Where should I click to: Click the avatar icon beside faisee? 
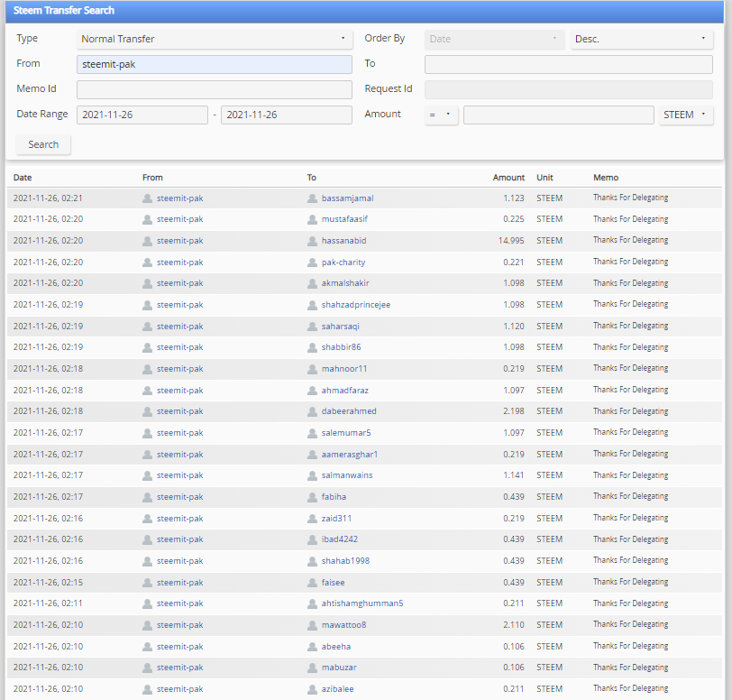tap(312, 583)
